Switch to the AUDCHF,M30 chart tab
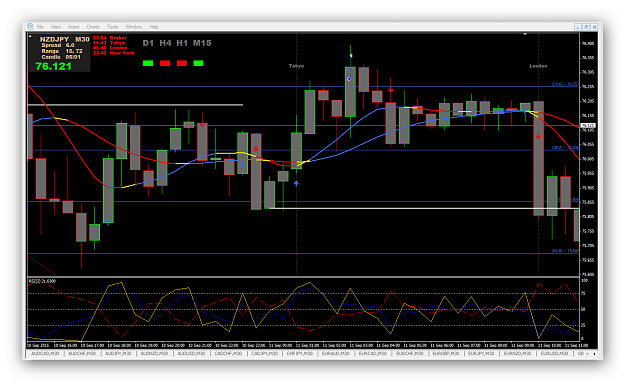 [x=82, y=353]
